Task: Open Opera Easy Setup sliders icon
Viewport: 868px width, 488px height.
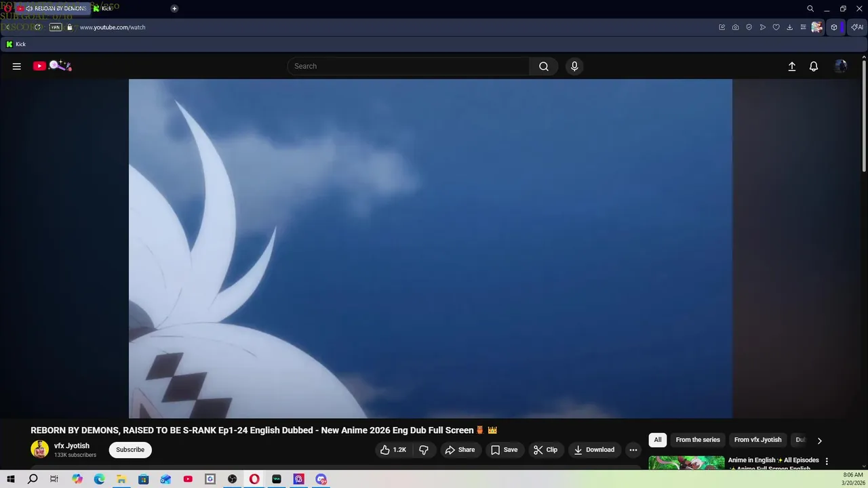Action: [x=803, y=27]
